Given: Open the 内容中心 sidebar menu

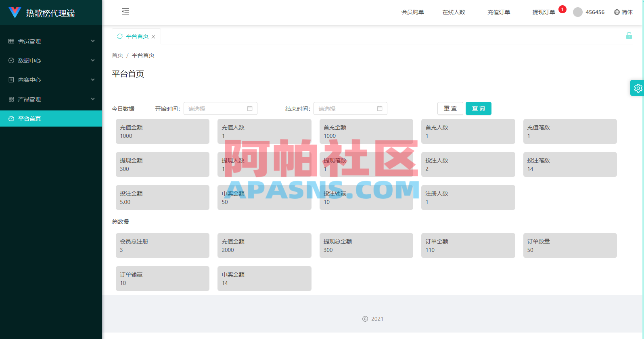Looking at the screenshot, I should tap(51, 80).
